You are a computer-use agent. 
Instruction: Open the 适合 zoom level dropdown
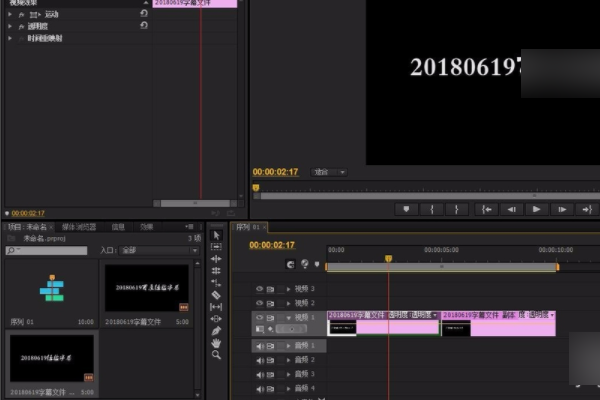pyautogui.click(x=329, y=172)
